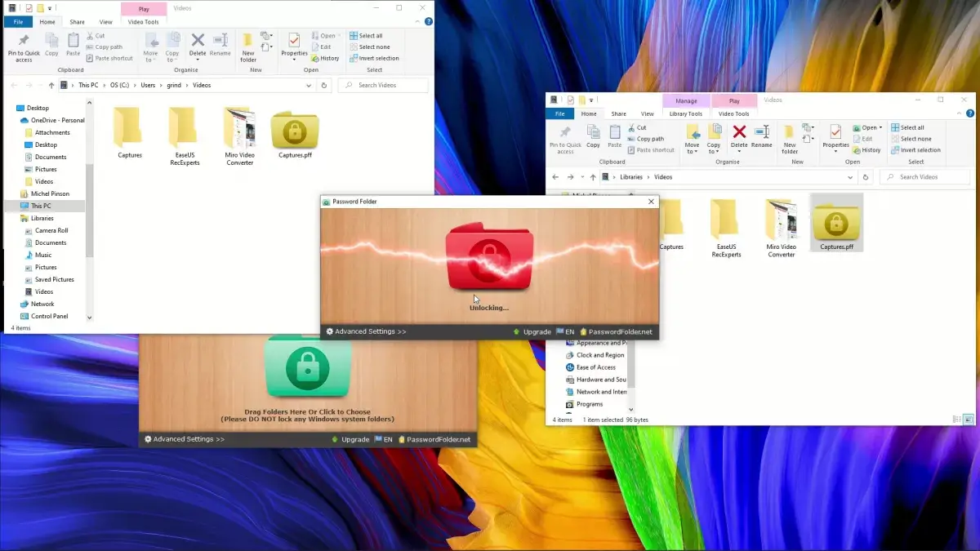Screen dimensions: 980x551
Task: Click New folder in right Explorer ribbon
Action: click(790, 139)
